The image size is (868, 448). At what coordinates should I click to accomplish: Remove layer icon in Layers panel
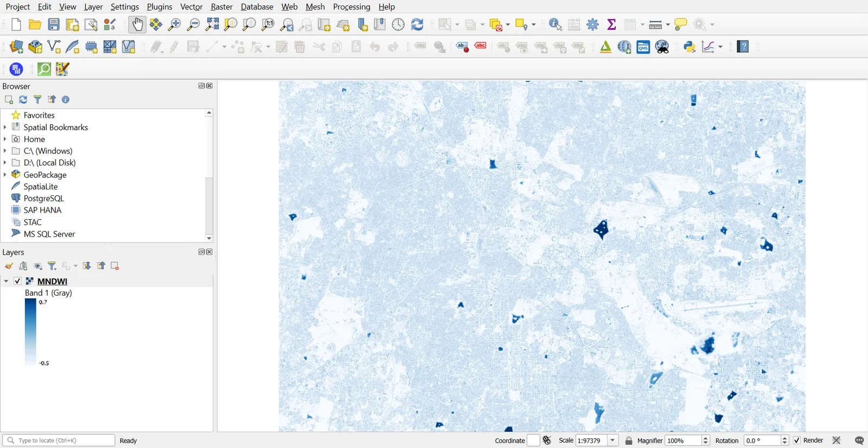click(115, 266)
